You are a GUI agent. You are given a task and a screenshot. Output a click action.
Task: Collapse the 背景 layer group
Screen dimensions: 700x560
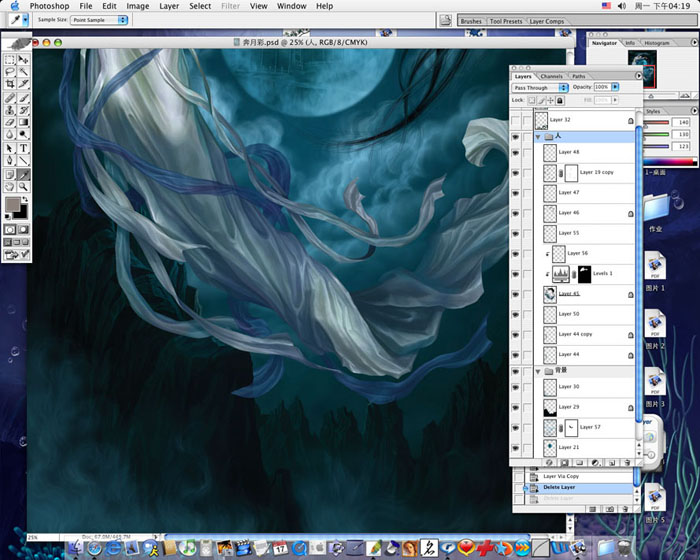[x=538, y=371]
